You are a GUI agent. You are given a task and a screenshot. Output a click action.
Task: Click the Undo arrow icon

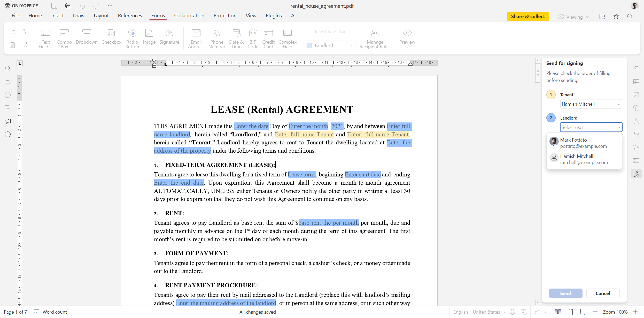point(82,6)
